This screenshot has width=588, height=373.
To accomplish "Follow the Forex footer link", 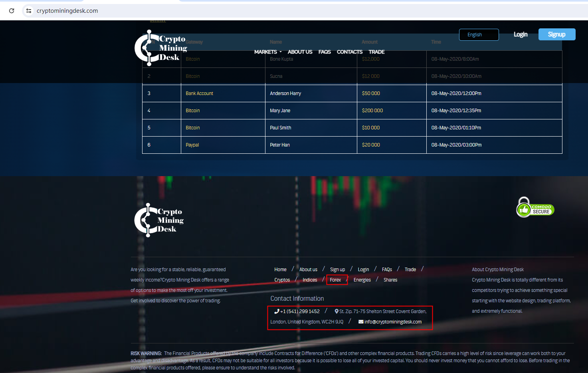I will click(336, 280).
